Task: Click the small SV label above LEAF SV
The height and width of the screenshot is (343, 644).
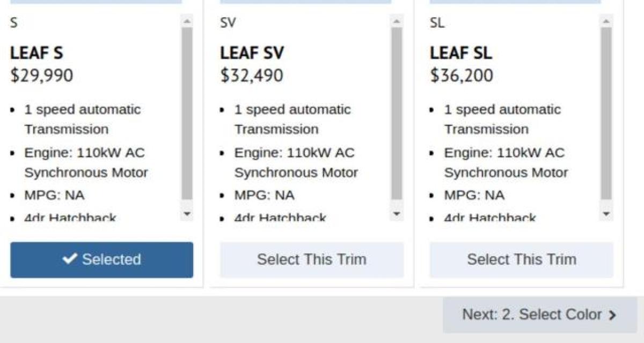Action: point(228,23)
